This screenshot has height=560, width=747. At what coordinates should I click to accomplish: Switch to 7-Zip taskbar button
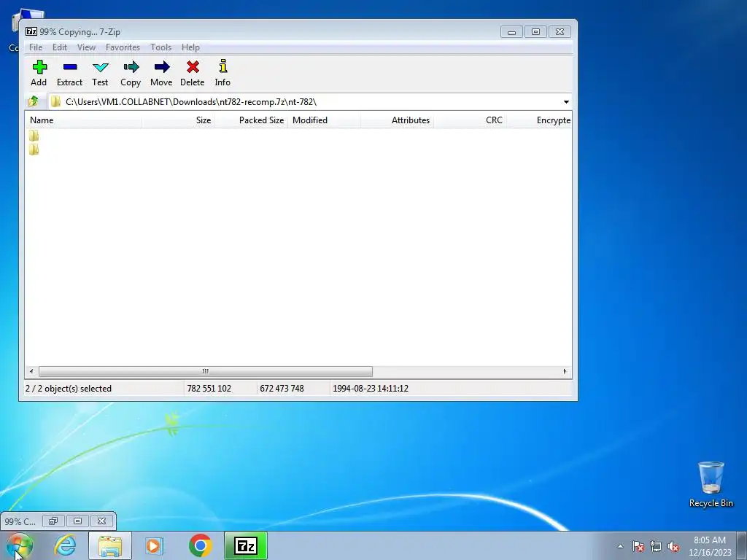(x=246, y=545)
